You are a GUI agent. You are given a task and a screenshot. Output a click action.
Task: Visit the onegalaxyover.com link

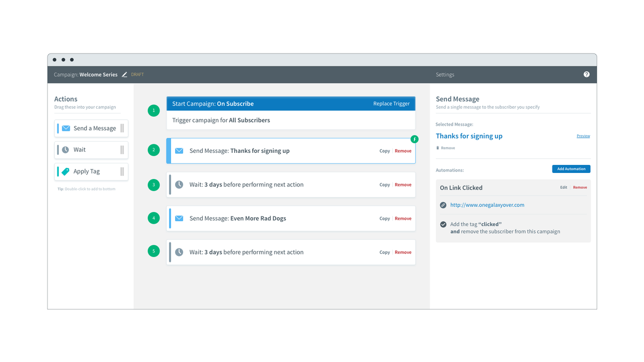(487, 205)
